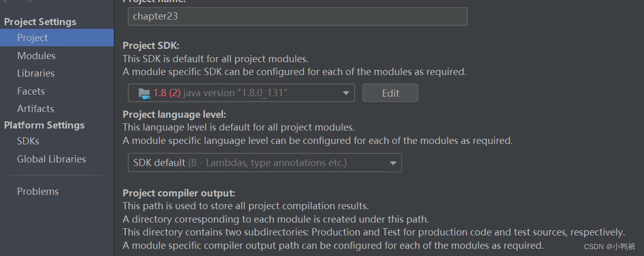Click the "Project SDK:" heading label

[x=151, y=45]
